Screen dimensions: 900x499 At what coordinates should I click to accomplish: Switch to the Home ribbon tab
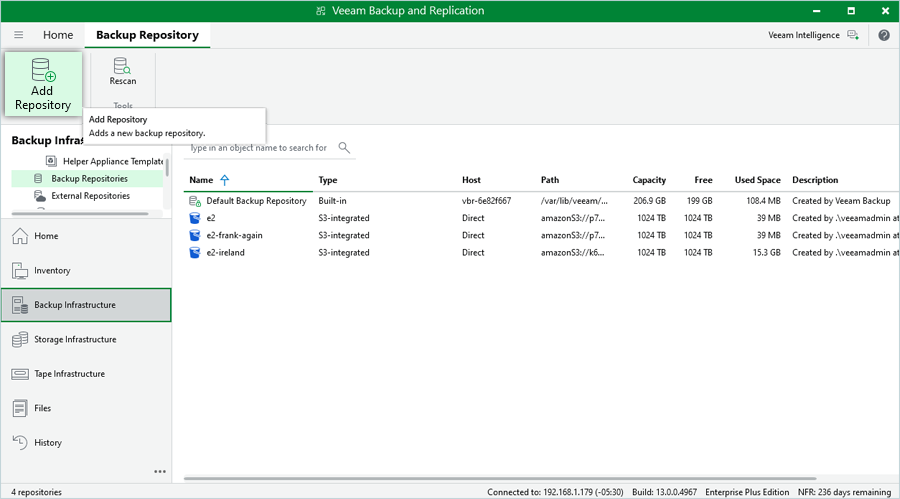(58, 35)
